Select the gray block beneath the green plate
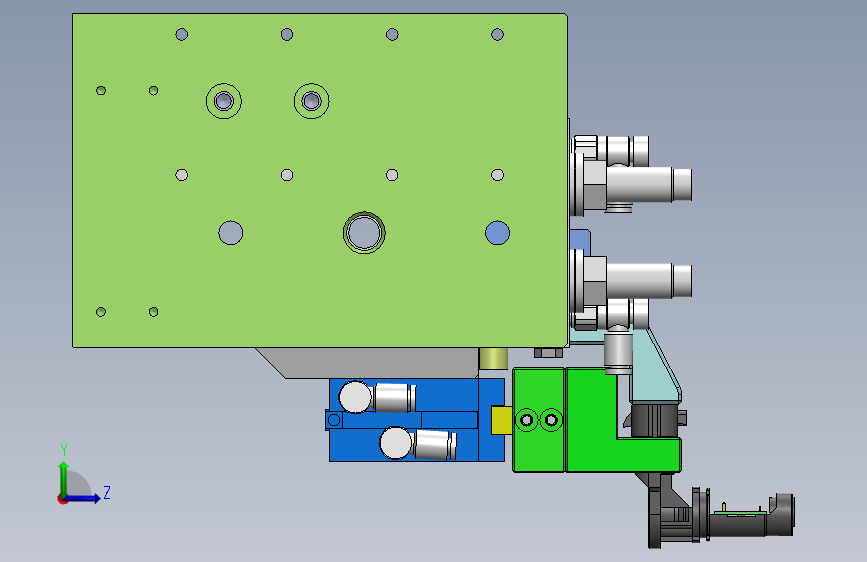The height and width of the screenshot is (562, 867). [x=368, y=363]
